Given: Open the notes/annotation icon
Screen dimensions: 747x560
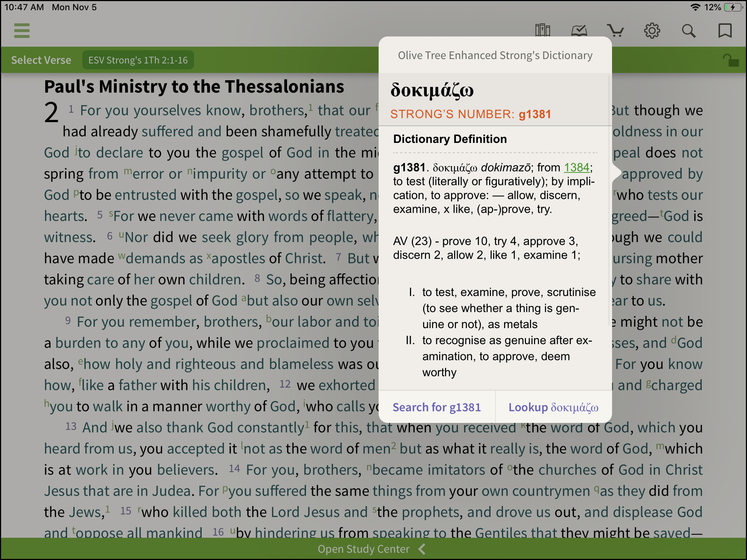Looking at the screenshot, I should [x=578, y=30].
